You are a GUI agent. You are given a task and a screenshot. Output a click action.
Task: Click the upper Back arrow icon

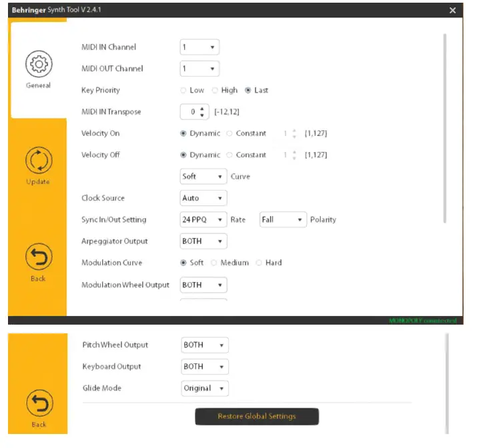point(39,257)
